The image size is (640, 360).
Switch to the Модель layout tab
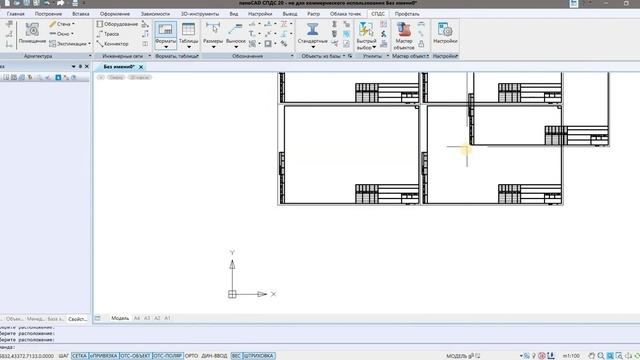pyautogui.click(x=120, y=318)
